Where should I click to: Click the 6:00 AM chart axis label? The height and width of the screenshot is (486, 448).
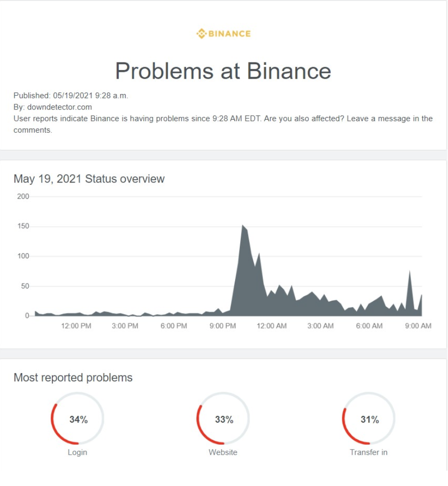coord(369,326)
